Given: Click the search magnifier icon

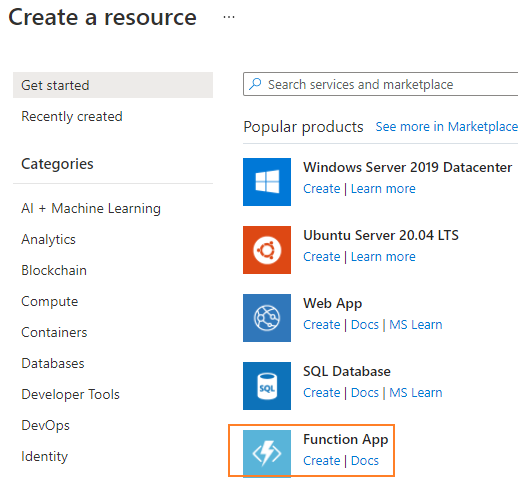Looking at the screenshot, I should pyautogui.click(x=255, y=84).
